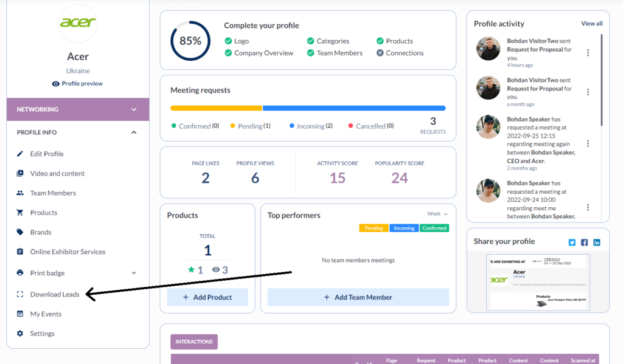The height and width of the screenshot is (364, 623).
Task: Click the 3 REQUESTS total
Action: 433,125
